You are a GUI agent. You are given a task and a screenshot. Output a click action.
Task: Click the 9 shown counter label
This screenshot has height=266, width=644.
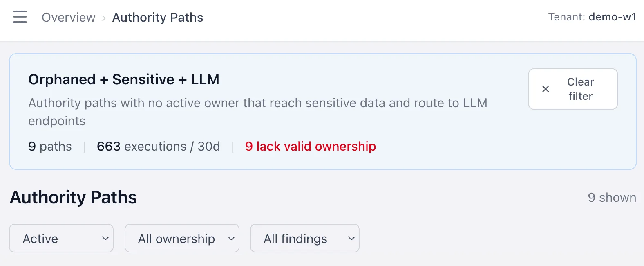coord(612,197)
